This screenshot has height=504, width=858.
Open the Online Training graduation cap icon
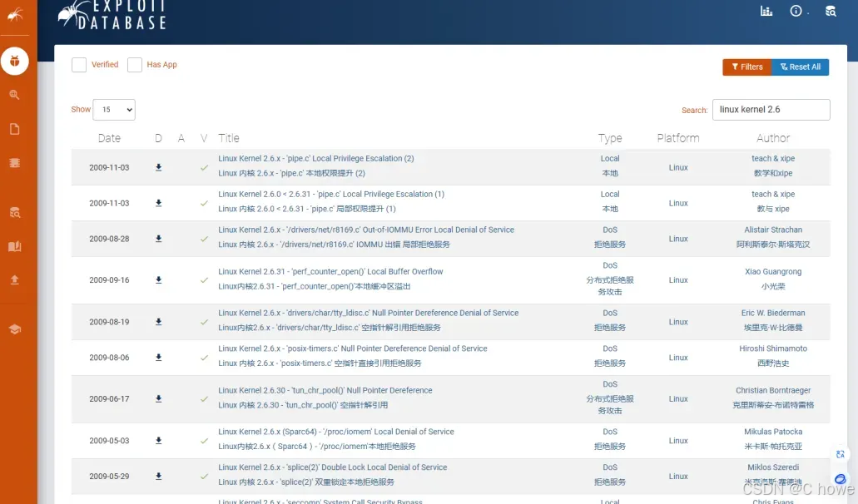15,329
